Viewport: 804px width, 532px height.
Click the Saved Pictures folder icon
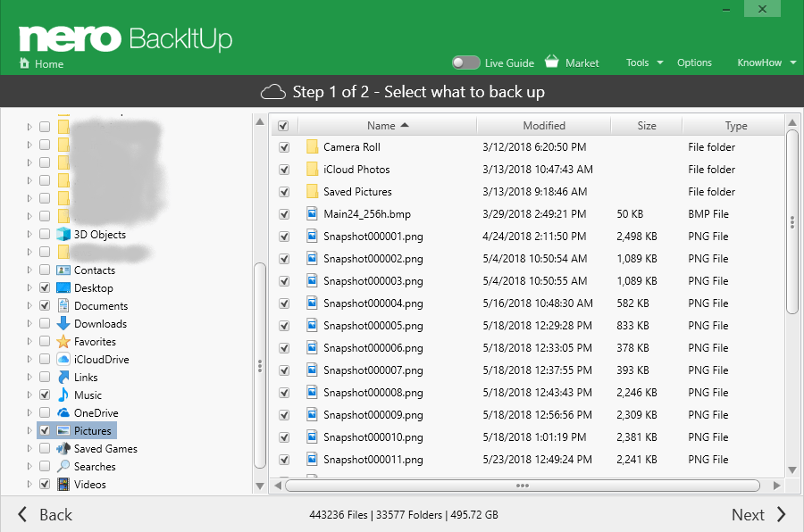(x=312, y=192)
